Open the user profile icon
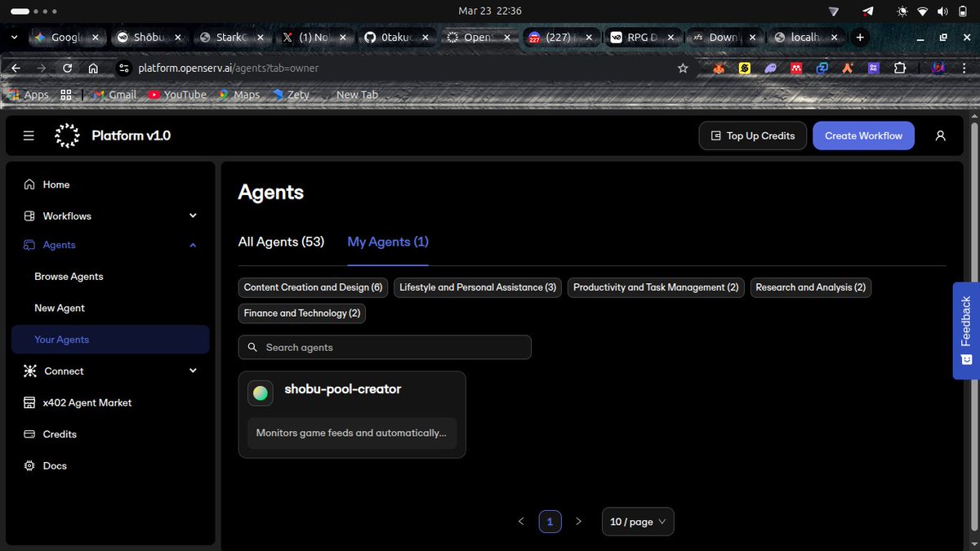 940,136
